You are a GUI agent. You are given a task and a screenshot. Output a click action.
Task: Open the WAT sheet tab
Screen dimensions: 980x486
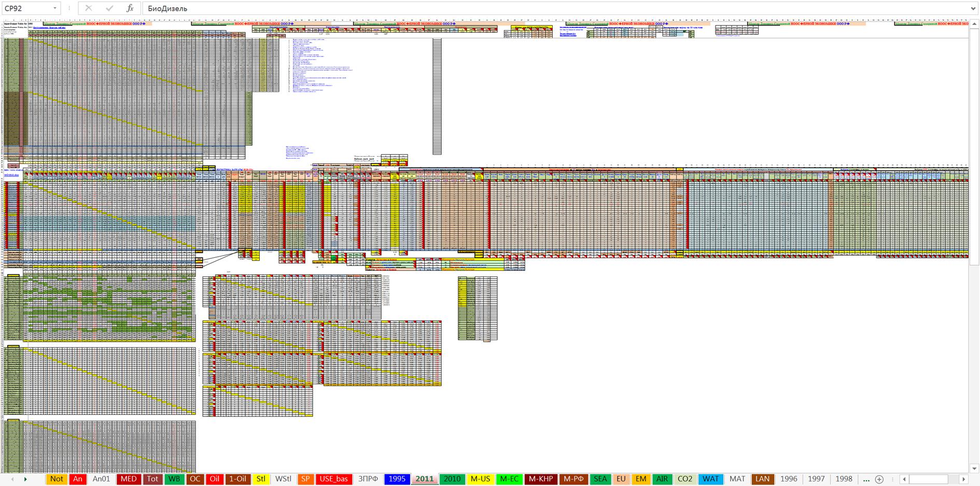click(x=710, y=479)
